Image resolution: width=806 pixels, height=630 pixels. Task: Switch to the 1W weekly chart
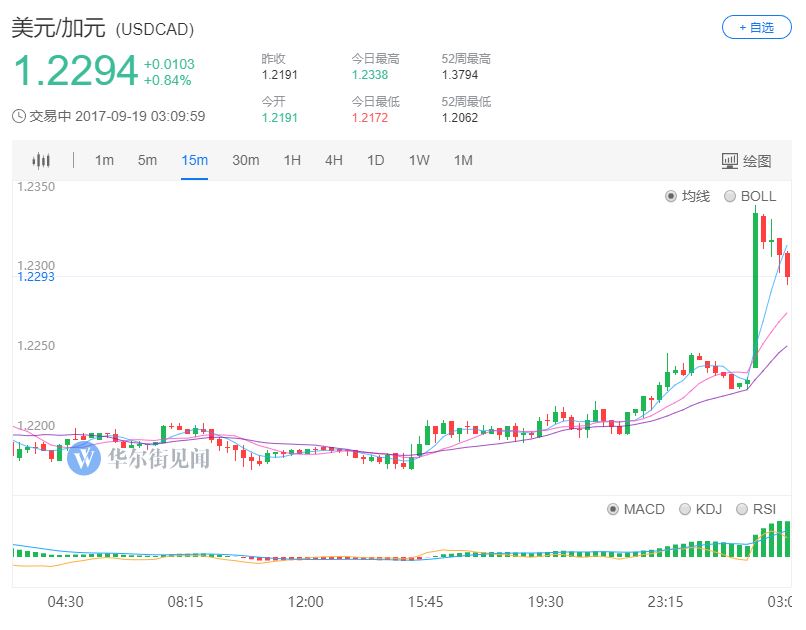419,161
